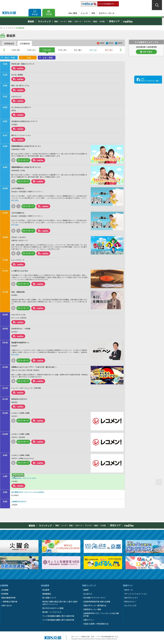This screenshot has width=164, height=644.
Task: Open the きょうと危機管理WEB banner
Action: (x=61, y=562)
